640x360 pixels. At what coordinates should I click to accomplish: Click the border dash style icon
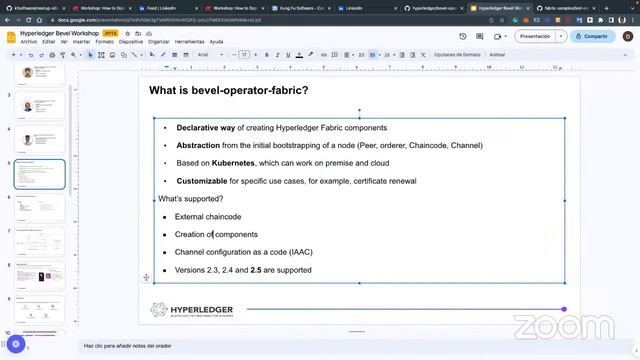[186, 55]
